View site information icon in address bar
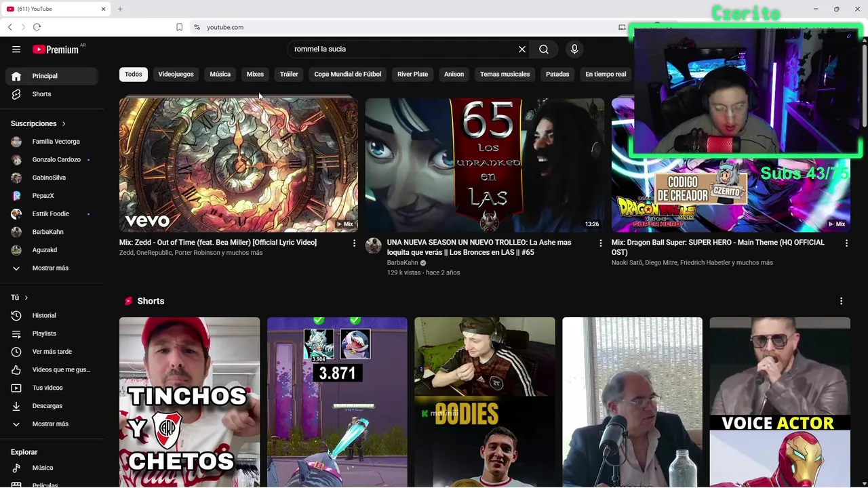Image resolution: width=868 pixels, height=488 pixels. 197,27
